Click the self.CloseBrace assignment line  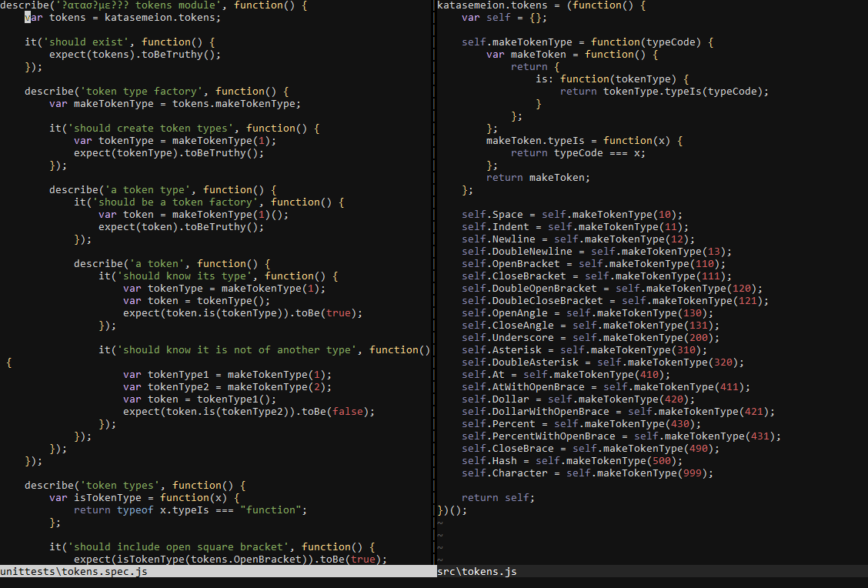(x=591, y=449)
